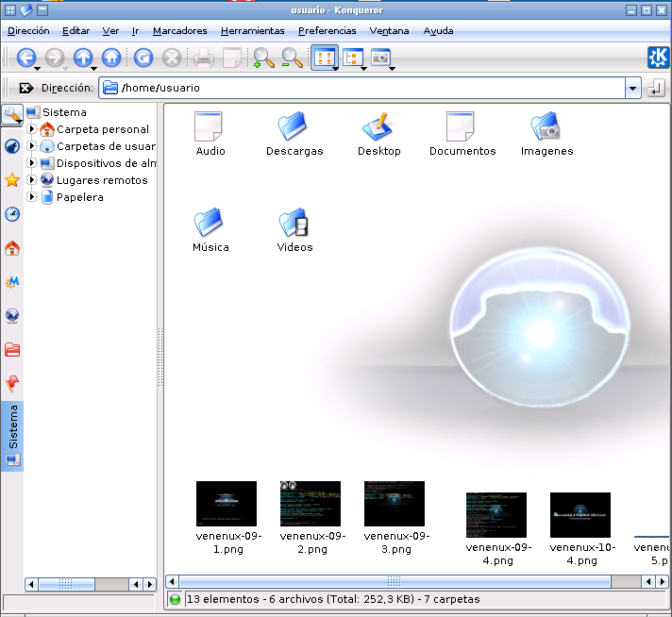Viewport: 672px width, 617px height.
Task: Open the History clock sidebar panel
Action: coord(12,214)
